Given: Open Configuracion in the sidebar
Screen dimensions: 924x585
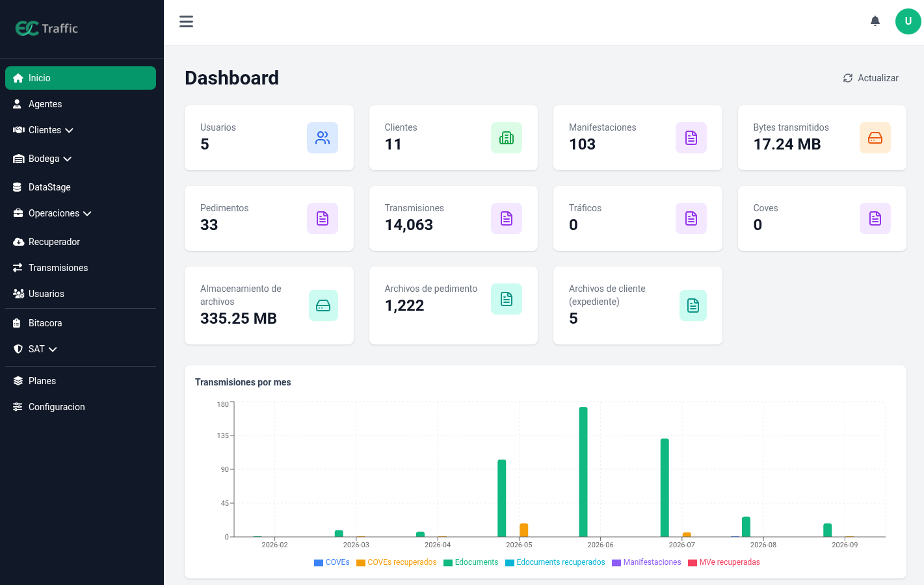Looking at the screenshot, I should 81,407.
